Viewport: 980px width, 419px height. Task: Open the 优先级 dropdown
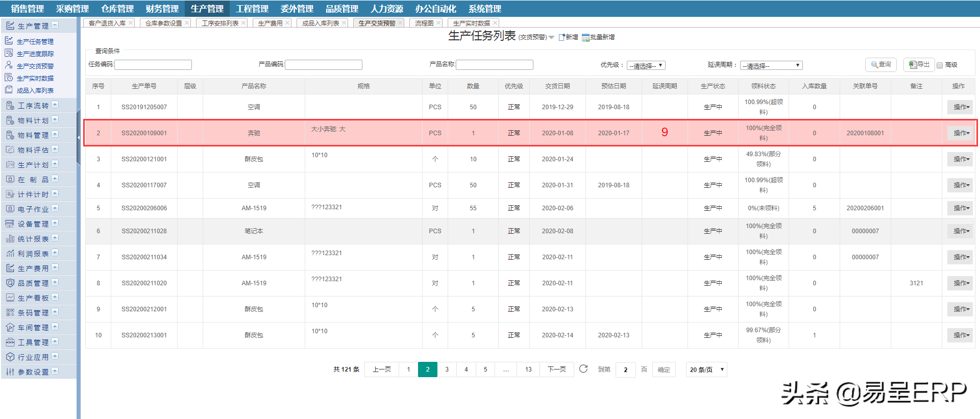(646, 65)
